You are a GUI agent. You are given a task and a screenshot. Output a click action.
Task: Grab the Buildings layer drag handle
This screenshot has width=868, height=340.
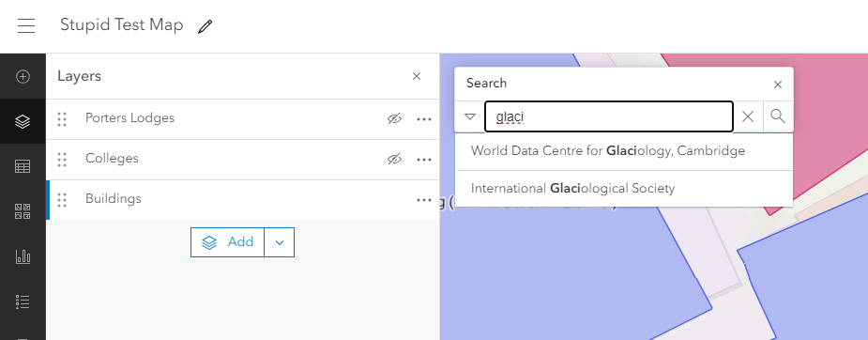[x=62, y=199]
